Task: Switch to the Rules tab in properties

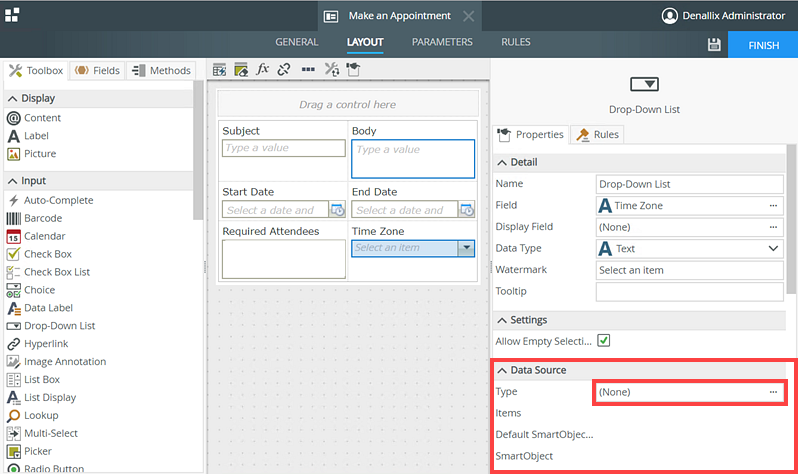Action: 598,135
